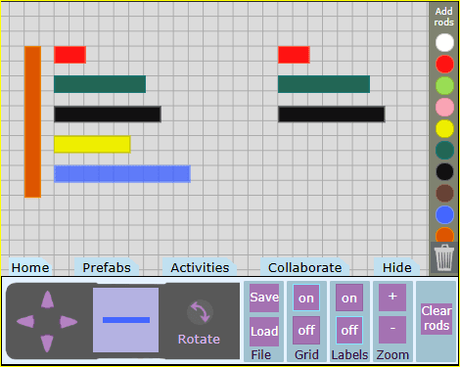This screenshot has width=460, height=367.
Task: Move selected rod right with arrow
Action: (x=68, y=322)
